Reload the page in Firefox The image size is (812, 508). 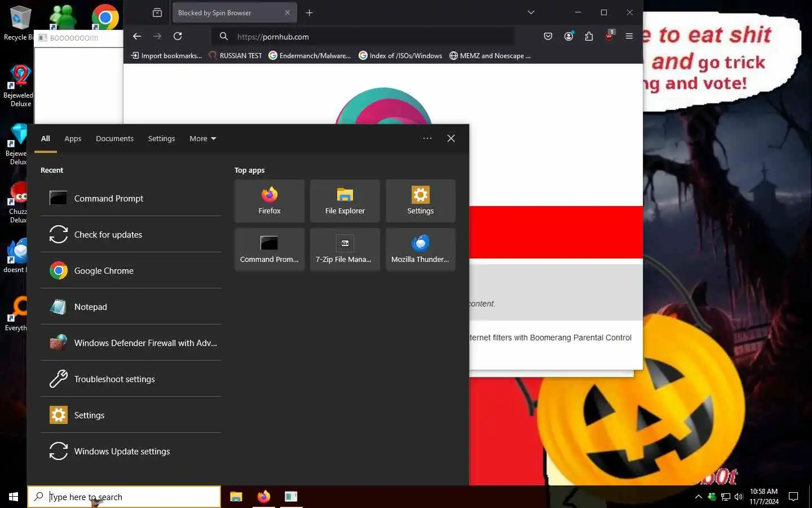(178, 36)
